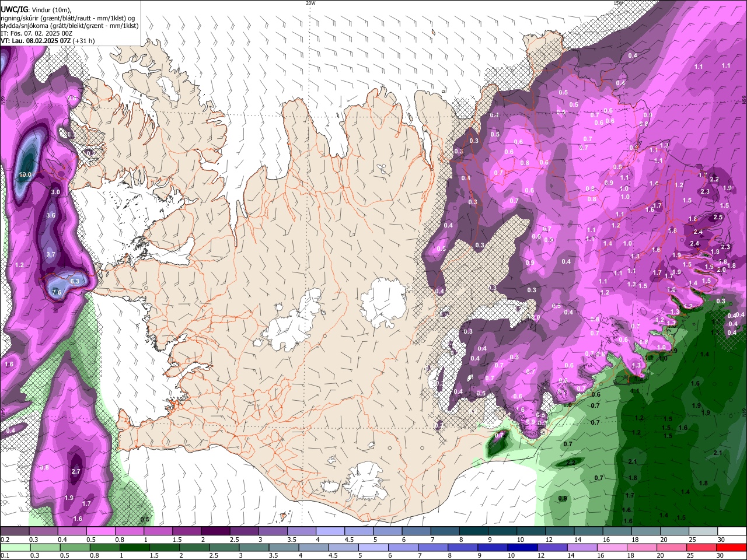Image resolution: width=747 pixels, height=560 pixels.
Task: Click the 3.7 precipitation value on the map
Action: pos(51,254)
